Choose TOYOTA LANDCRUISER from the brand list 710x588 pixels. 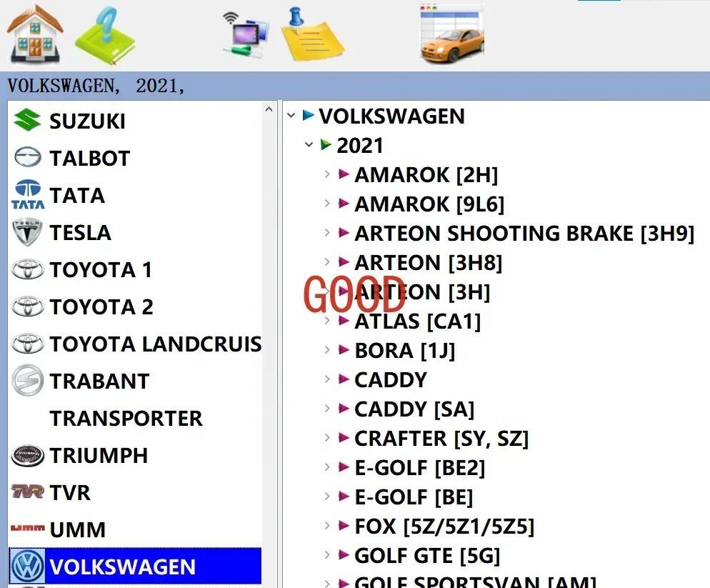click(x=155, y=344)
